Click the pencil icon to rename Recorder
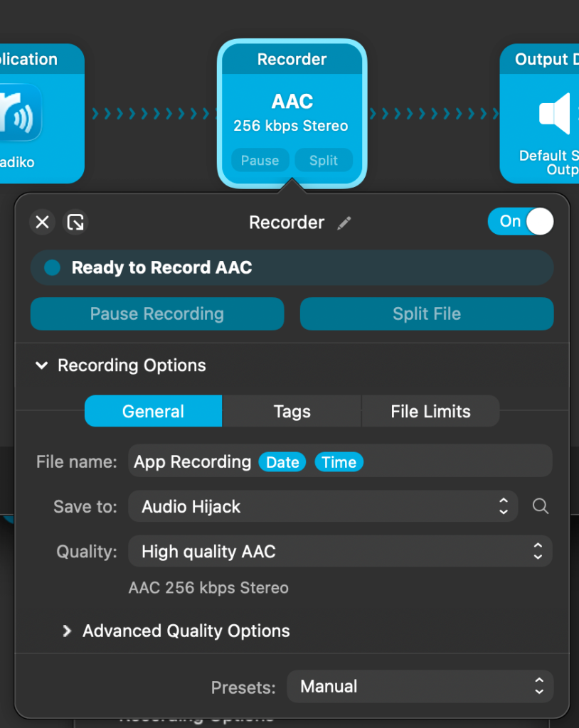 (x=344, y=223)
